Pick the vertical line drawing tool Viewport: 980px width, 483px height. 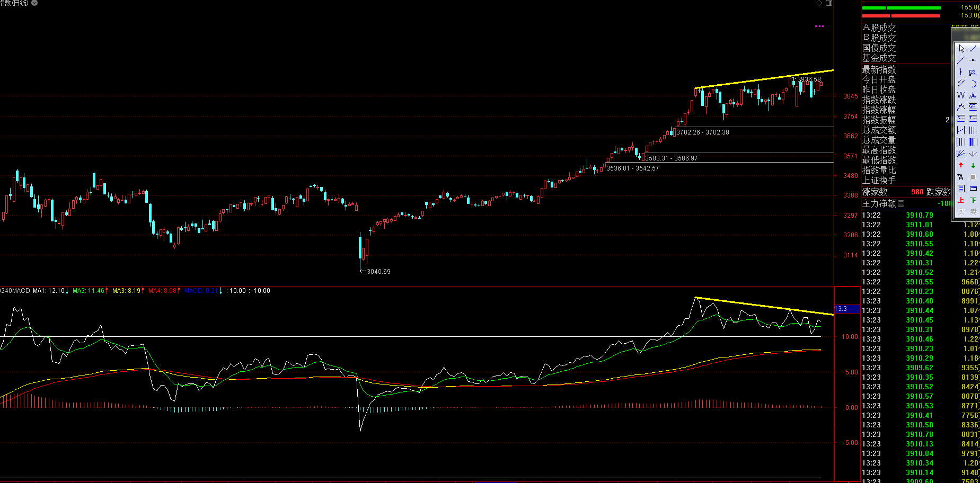pos(961,72)
